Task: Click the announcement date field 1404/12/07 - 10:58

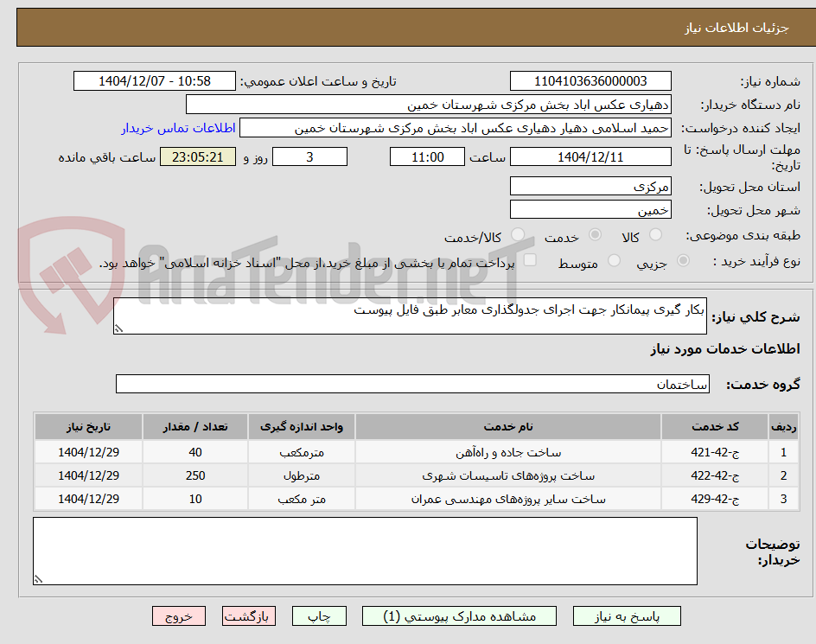Action: click(x=155, y=81)
